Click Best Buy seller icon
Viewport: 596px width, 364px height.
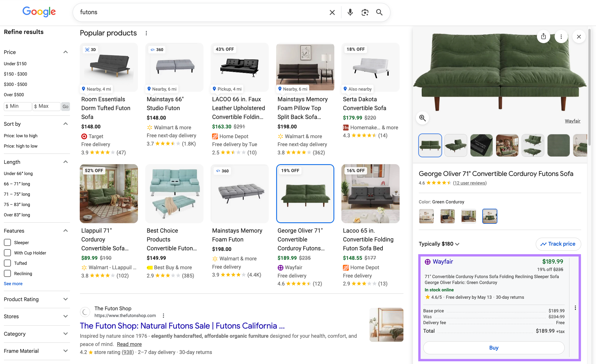(x=150, y=267)
